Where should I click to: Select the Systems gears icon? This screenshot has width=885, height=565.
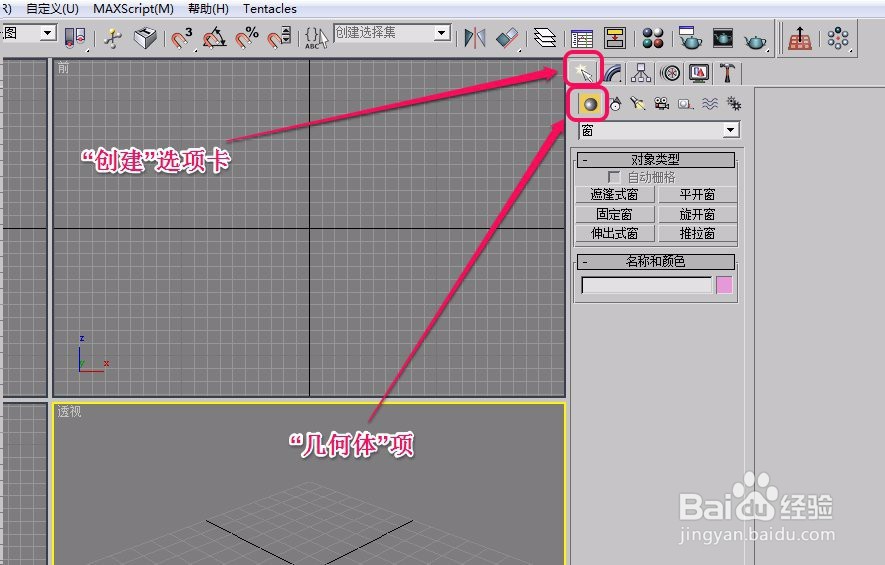[x=733, y=104]
